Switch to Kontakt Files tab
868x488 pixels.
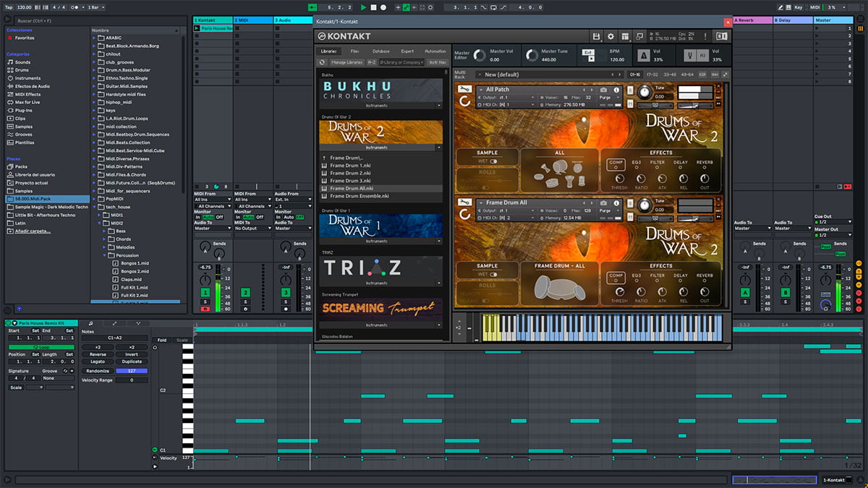(354, 51)
